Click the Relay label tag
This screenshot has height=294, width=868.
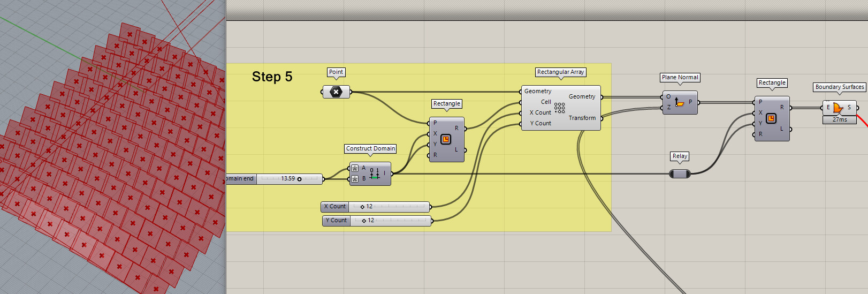[x=680, y=156]
